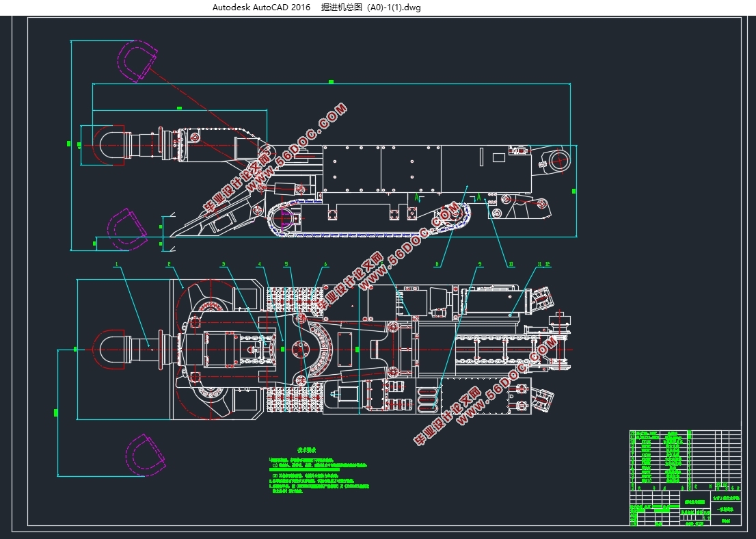
Task: Select part balloon number 4
Action: 259,264
